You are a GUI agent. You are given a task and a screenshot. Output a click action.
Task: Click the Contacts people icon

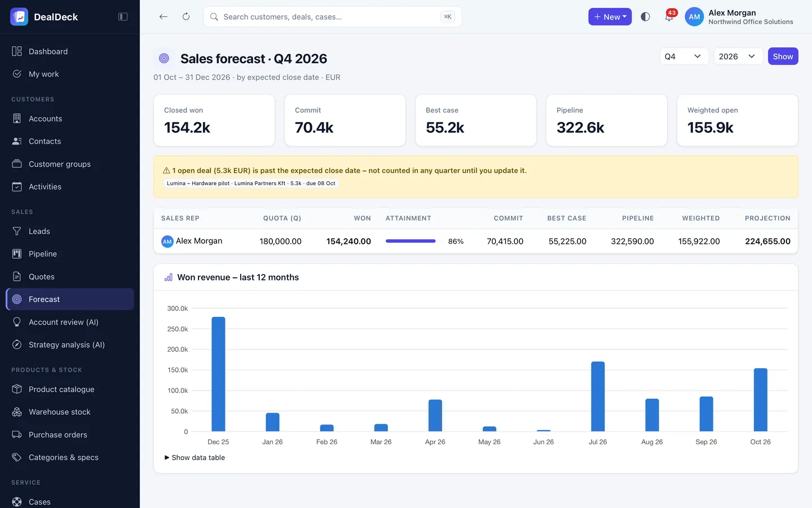click(x=17, y=141)
